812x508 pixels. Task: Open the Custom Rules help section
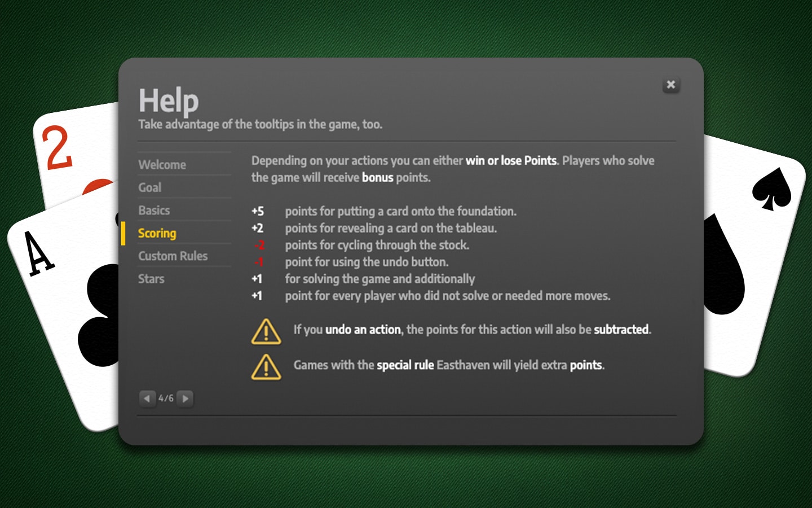[173, 256]
